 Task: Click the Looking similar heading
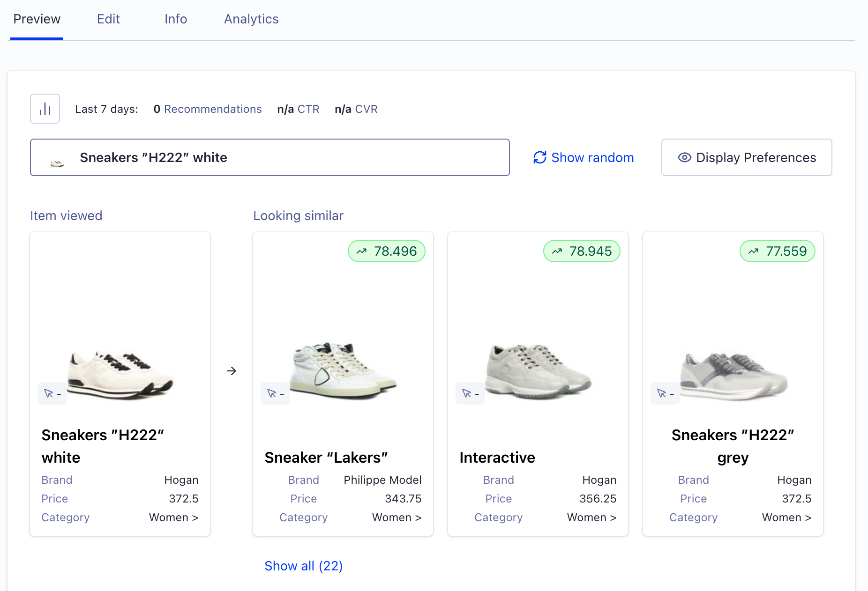(x=298, y=216)
